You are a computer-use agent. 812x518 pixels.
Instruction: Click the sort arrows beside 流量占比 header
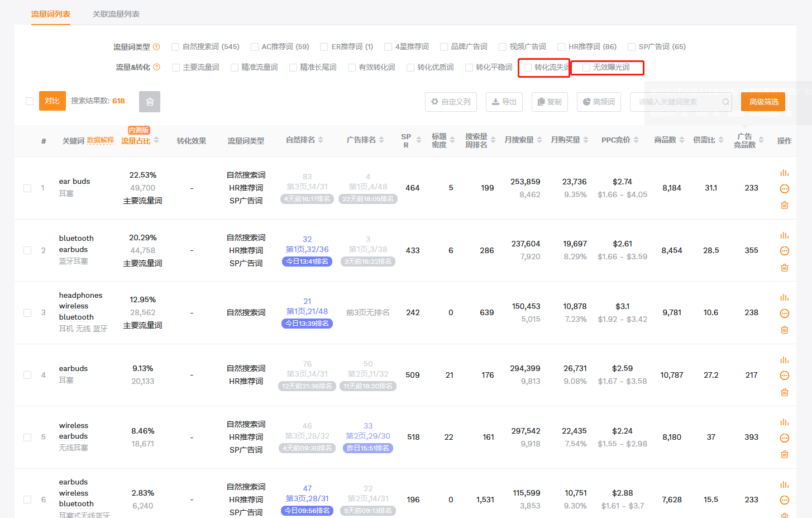156,140
